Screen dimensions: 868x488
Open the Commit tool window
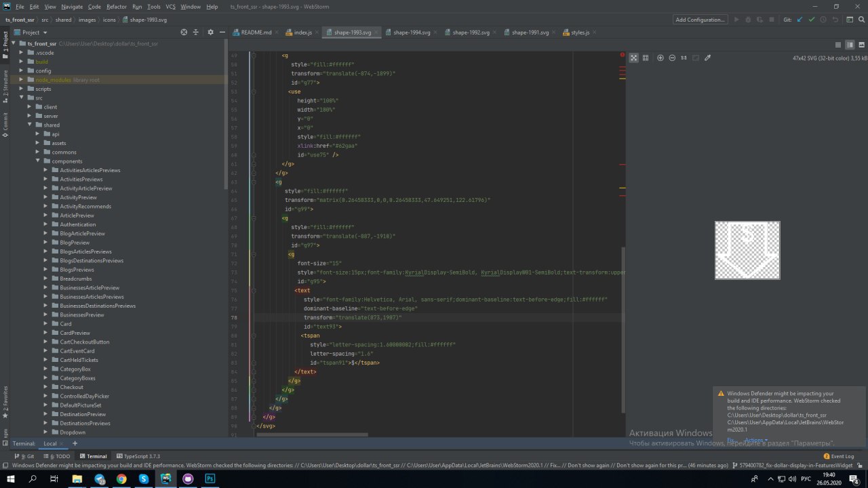[x=5, y=125]
